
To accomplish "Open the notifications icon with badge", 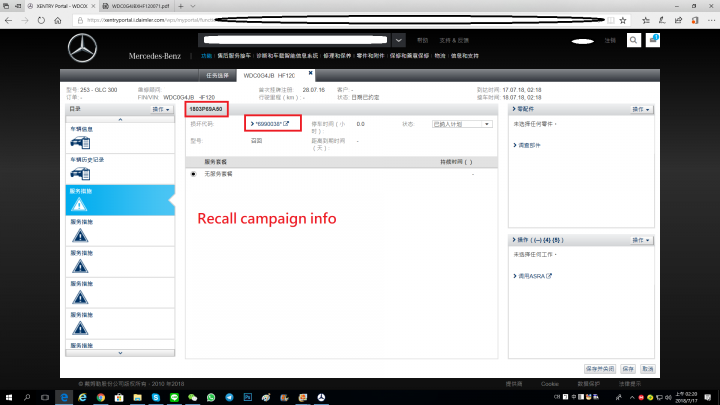I will (x=652, y=40).
